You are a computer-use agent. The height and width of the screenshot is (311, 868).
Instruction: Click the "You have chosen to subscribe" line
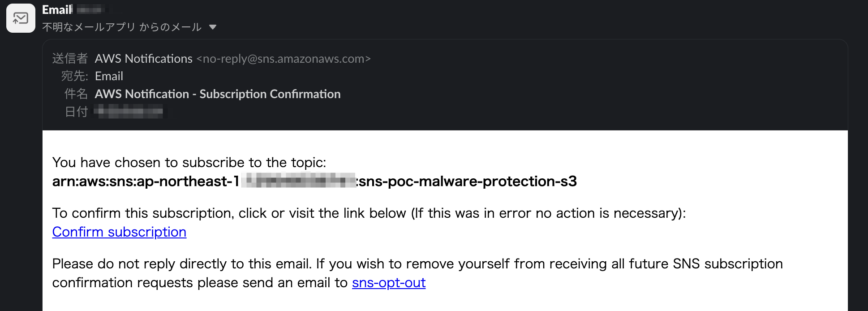click(x=189, y=162)
